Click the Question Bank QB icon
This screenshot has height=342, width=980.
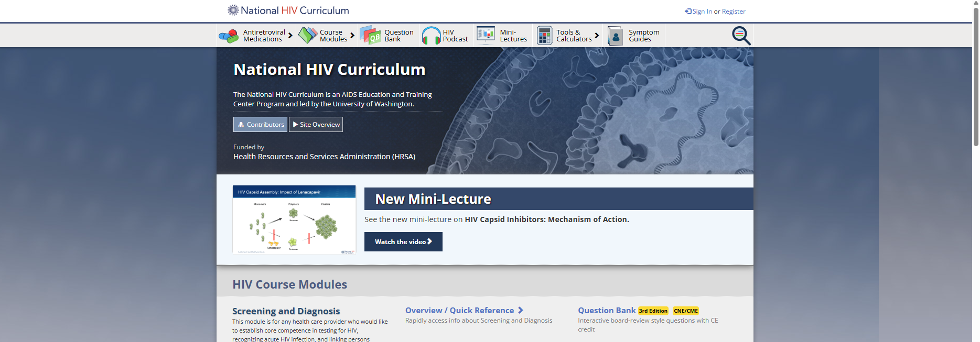[x=370, y=36]
